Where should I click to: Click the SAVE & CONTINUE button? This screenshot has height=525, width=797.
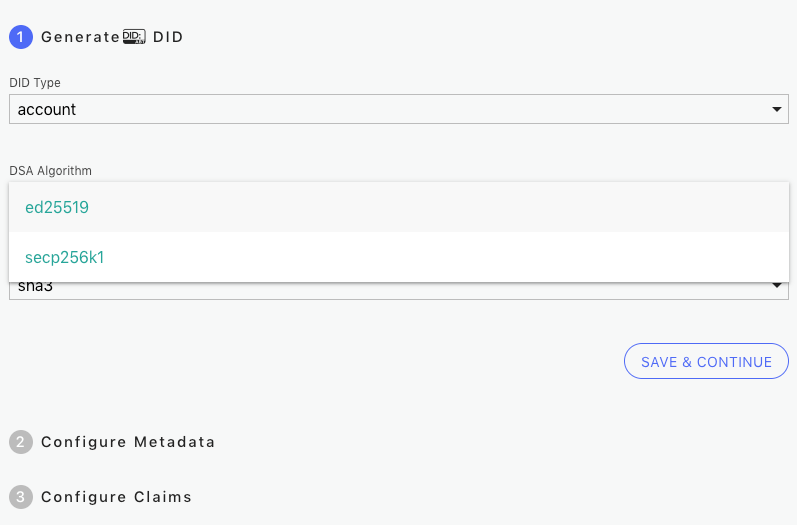(706, 361)
